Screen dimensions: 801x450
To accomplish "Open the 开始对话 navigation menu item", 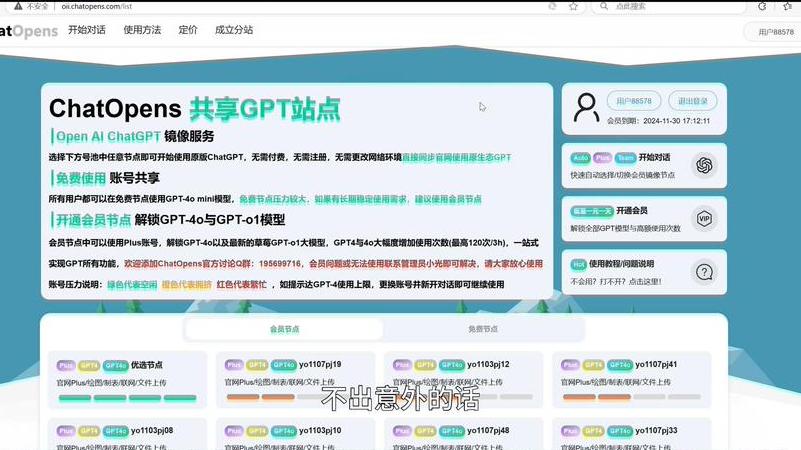I will coord(87,30).
